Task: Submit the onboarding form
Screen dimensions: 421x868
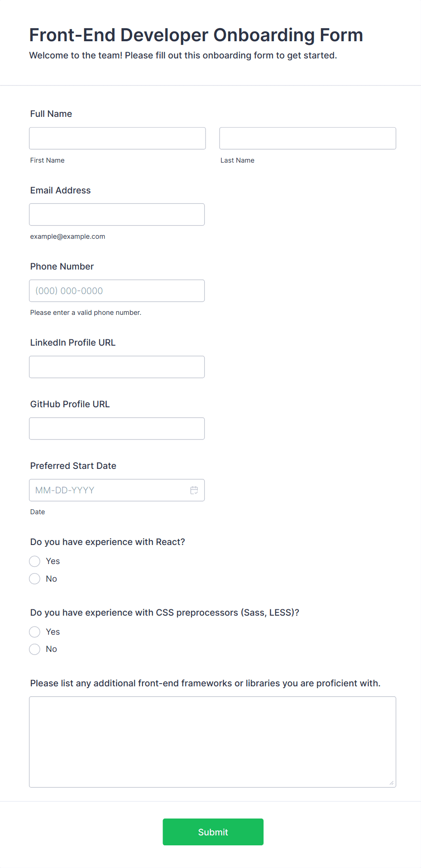Action: pyautogui.click(x=213, y=832)
